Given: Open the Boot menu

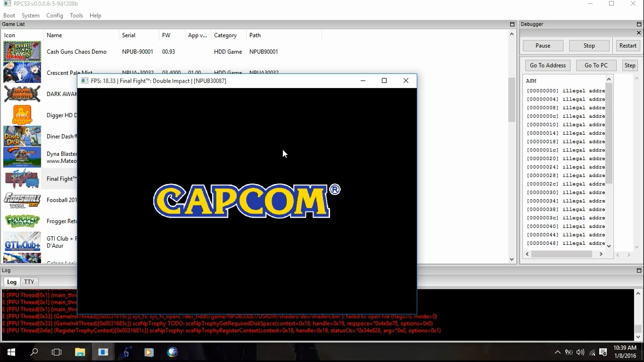Looking at the screenshot, I should (9, 16).
